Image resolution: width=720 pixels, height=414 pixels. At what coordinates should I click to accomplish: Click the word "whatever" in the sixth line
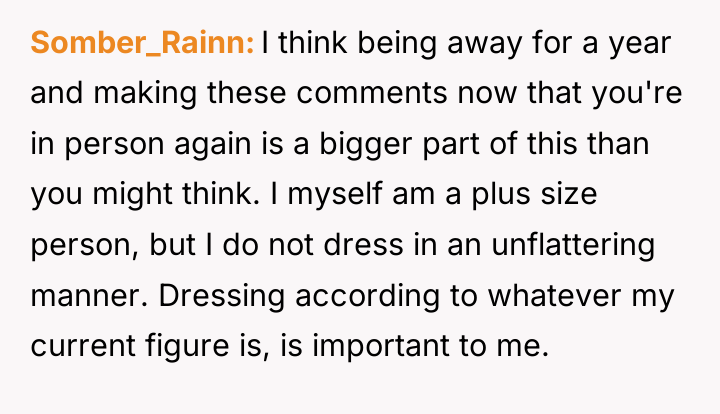(554, 295)
